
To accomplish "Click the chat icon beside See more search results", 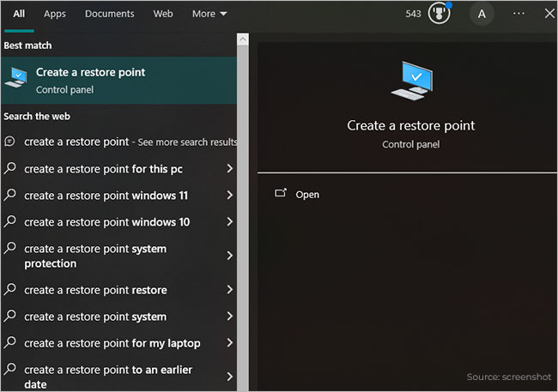I will pos(9,142).
